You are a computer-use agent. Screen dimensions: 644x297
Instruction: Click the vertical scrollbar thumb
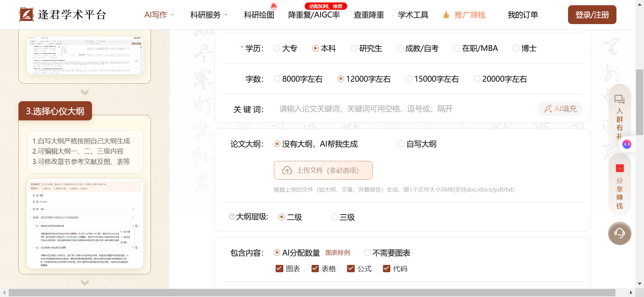pyautogui.click(x=639, y=102)
